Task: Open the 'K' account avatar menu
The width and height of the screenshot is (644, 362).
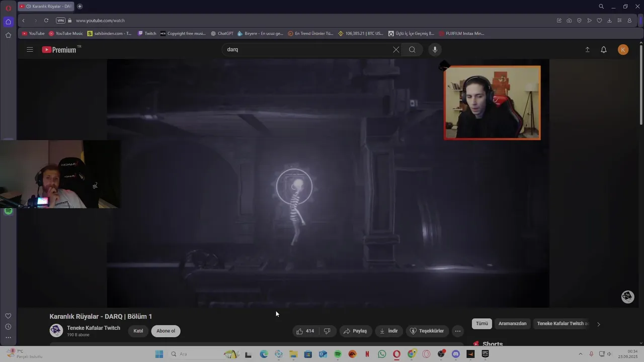Action: [x=623, y=49]
